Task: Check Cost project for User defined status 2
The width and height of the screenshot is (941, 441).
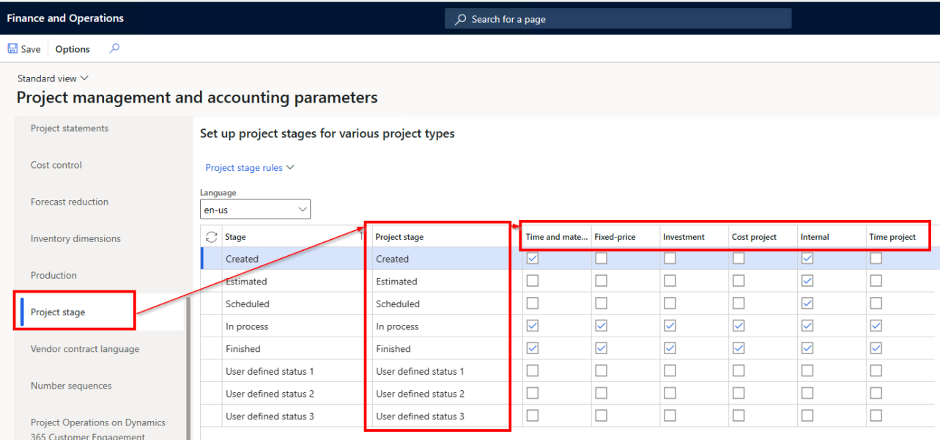Action: tap(738, 394)
